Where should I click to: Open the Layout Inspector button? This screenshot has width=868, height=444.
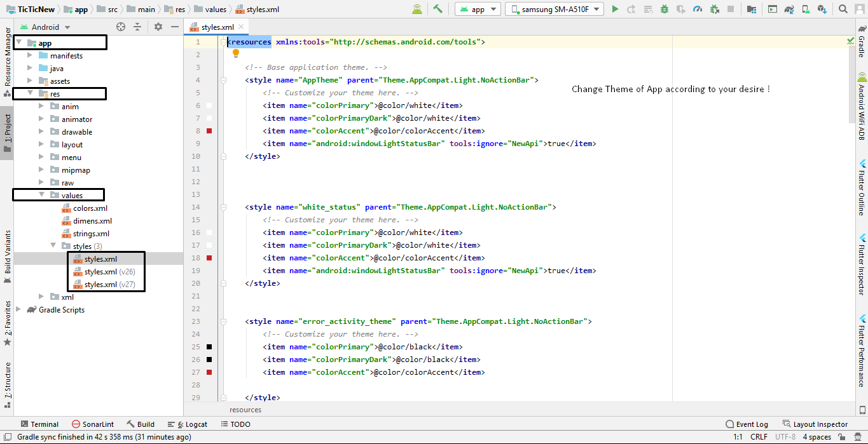pyautogui.click(x=815, y=424)
